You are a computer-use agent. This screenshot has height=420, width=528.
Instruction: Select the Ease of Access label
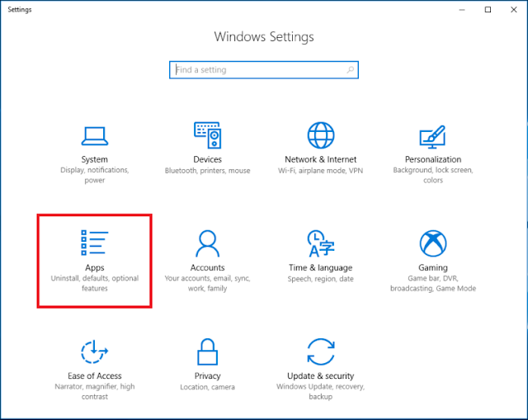(95, 376)
